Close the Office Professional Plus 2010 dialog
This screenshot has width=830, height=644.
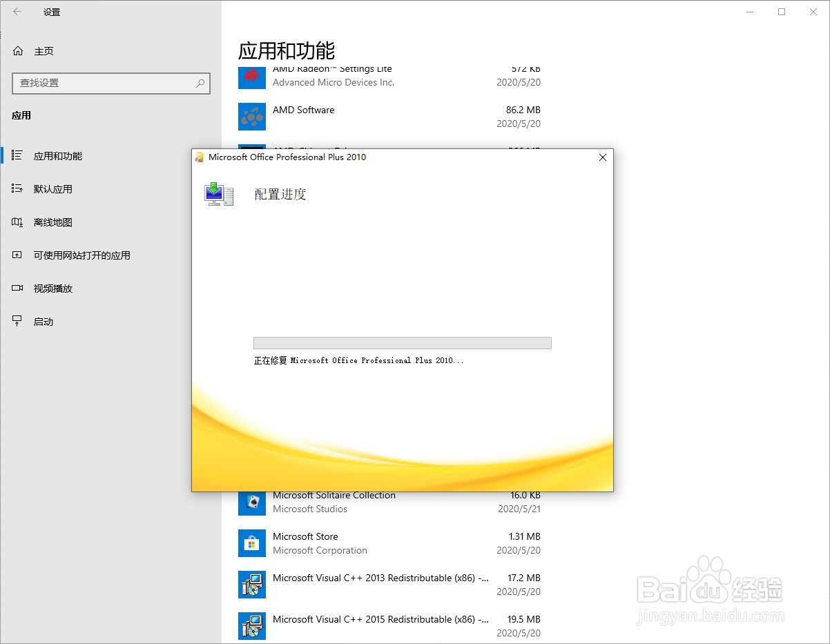coord(602,157)
